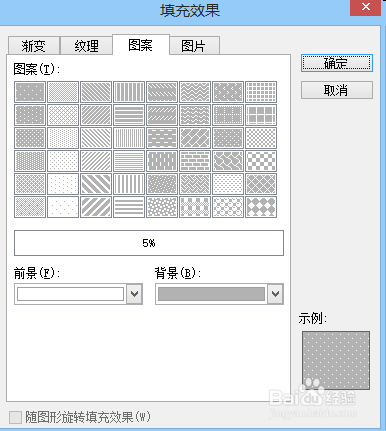Viewport: 386px width, 431px height.
Task: Confirm with the 确定 button
Action: [x=337, y=63]
